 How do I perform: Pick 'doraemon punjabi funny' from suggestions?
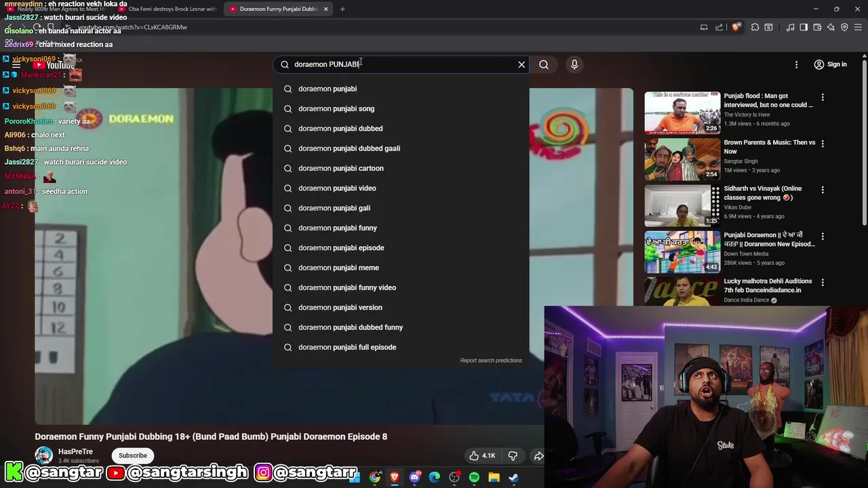click(x=401, y=228)
